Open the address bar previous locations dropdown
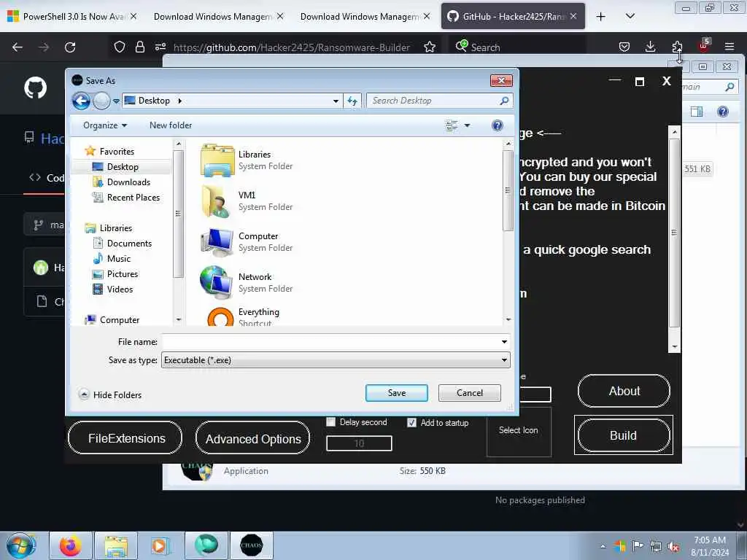The image size is (747, 560). pyautogui.click(x=336, y=101)
